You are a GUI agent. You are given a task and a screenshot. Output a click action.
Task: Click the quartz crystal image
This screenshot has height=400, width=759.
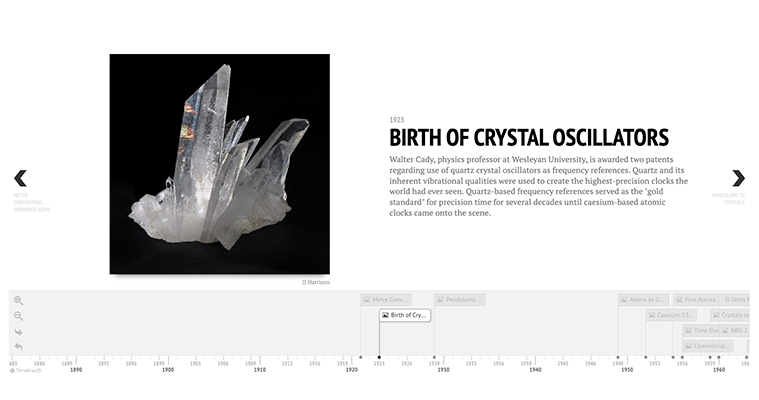tap(219, 164)
